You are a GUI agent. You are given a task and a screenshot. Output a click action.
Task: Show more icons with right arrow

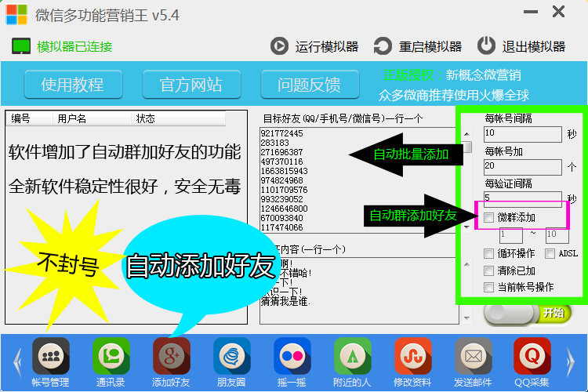pyautogui.click(x=571, y=362)
